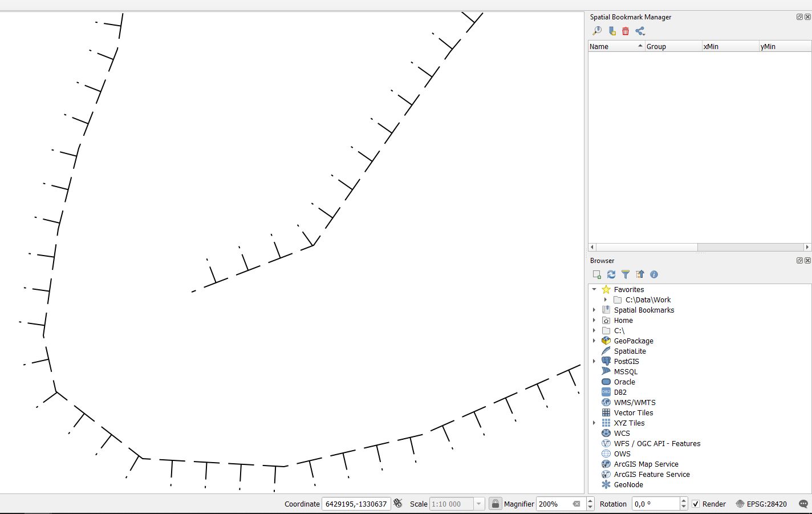Add a new spatial bookmark
The height and width of the screenshot is (514, 812).
[x=611, y=31]
